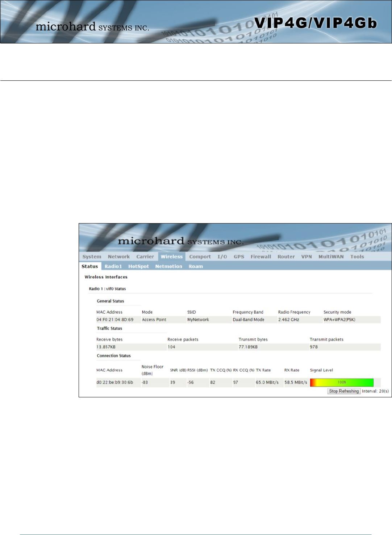Image resolution: width=392 pixels, height=535 pixels.
Task: Open the I/O menu tab
Action: tap(222, 256)
